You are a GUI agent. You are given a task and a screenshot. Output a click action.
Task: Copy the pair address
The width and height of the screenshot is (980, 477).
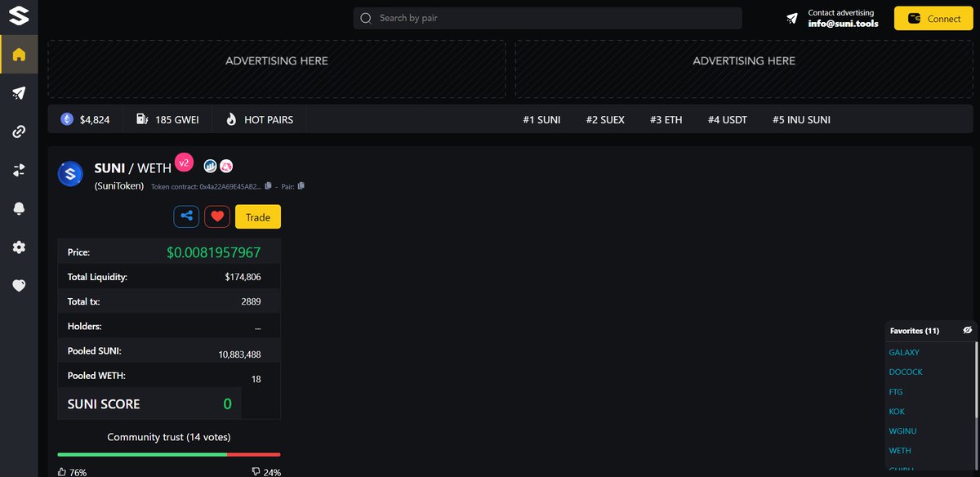[301, 186]
